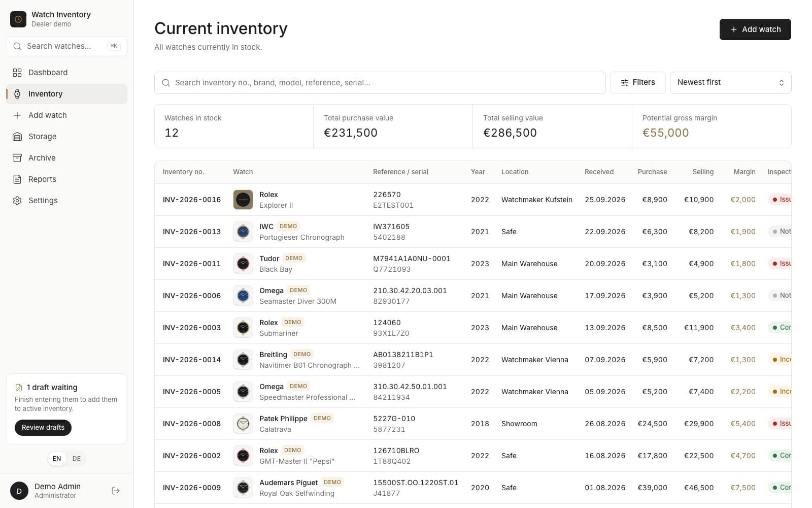Click the Rolex GMT-Master II Pepsi thumbnail
This screenshot has height=508, width=812.
(x=243, y=456)
